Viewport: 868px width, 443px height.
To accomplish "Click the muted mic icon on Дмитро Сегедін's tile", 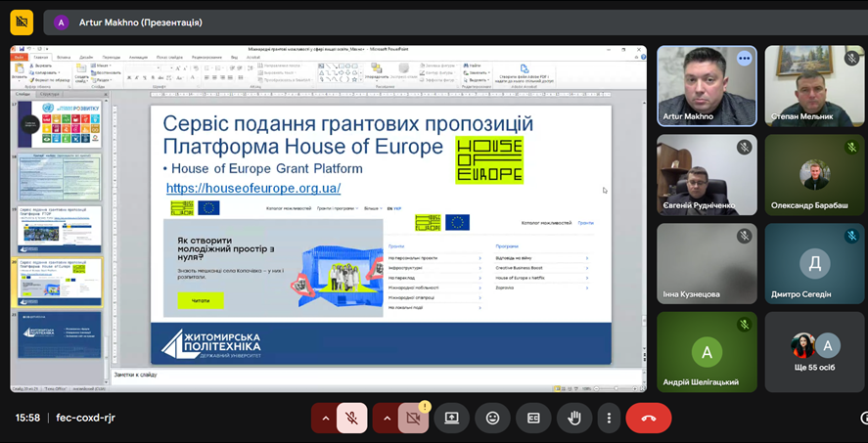I will pyautogui.click(x=851, y=237).
